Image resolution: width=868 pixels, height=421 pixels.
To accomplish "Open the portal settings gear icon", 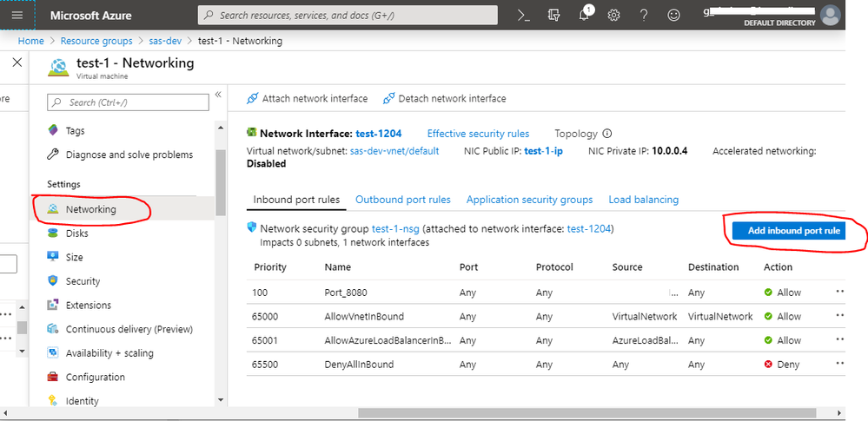I will click(x=614, y=15).
